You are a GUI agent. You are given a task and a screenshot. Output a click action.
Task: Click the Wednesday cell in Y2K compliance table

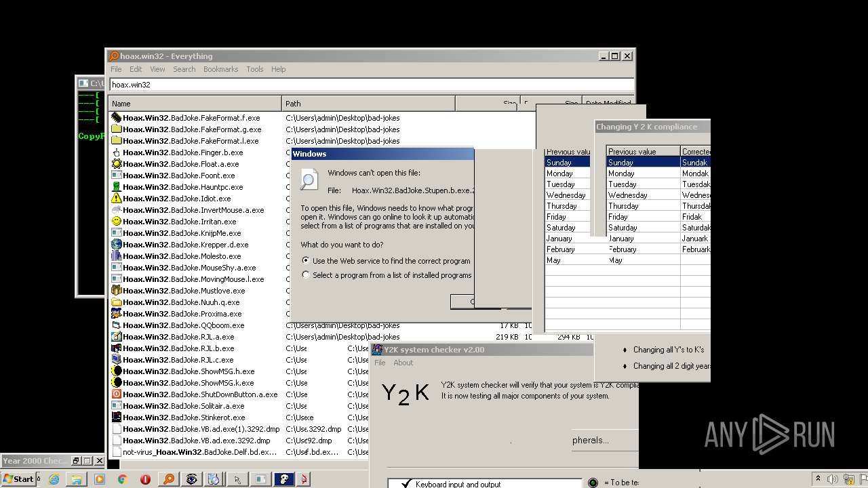[643, 195]
